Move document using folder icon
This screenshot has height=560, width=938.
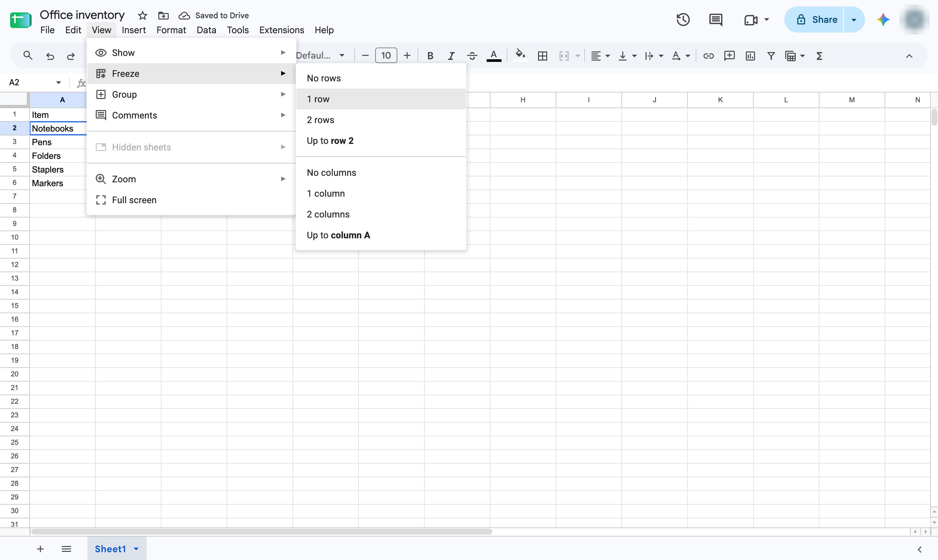point(163,16)
